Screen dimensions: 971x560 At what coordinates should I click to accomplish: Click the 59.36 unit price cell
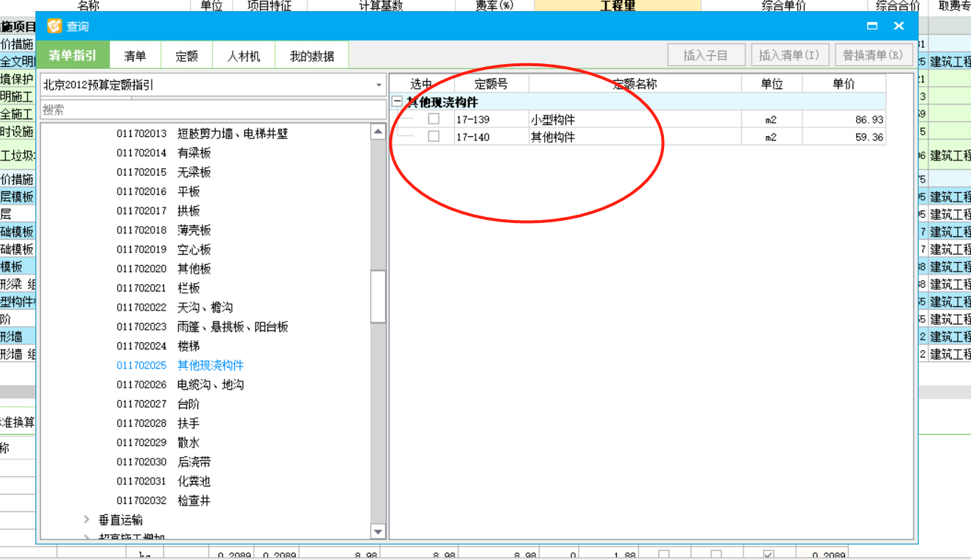[844, 137]
